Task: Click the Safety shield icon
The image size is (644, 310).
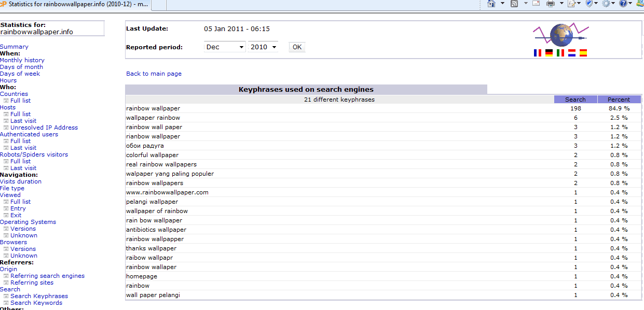Action: pyautogui.click(x=588, y=4)
